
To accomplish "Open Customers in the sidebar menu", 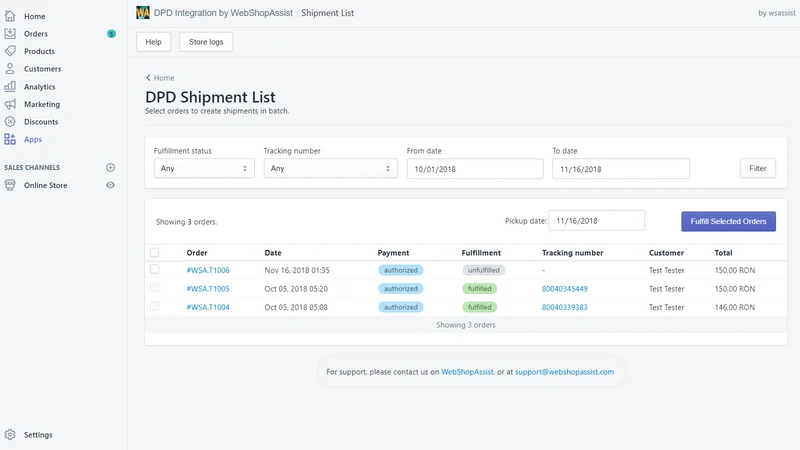I will point(42,69).
